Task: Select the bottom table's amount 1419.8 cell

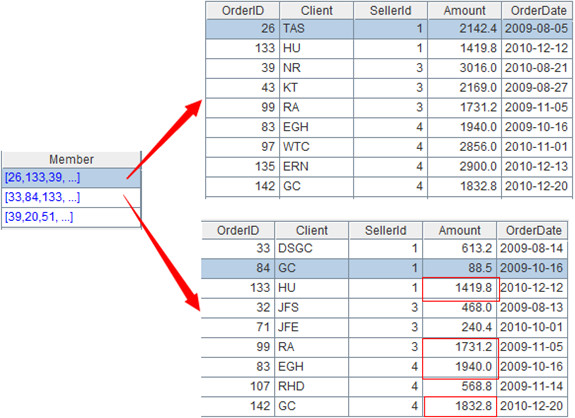Action: [459, 288]
